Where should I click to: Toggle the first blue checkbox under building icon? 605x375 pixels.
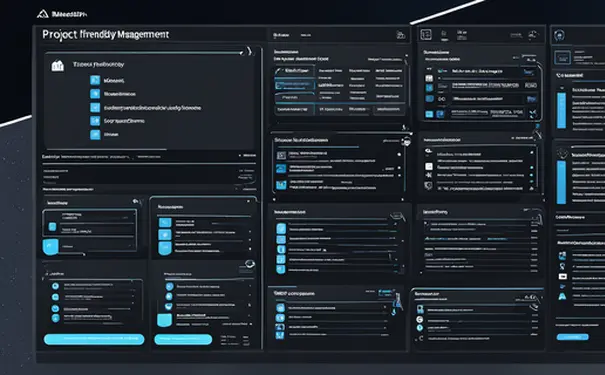(95, 80)
